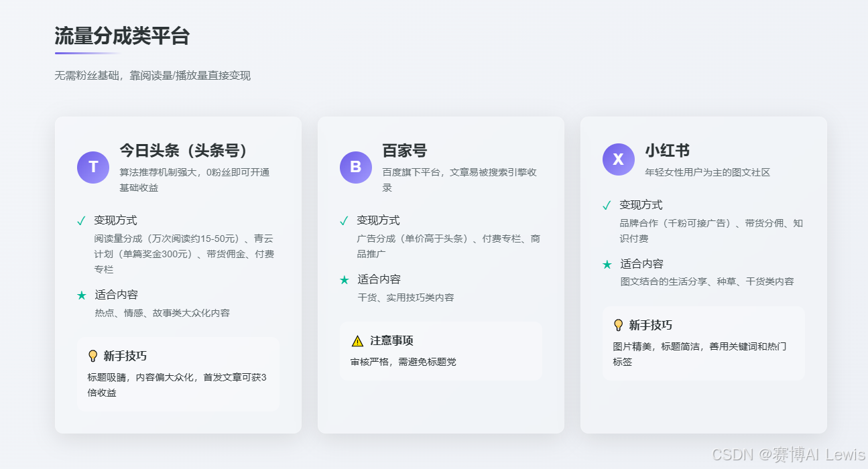Click the 注意事项 heading
This screenshot has width=868, height=469.
tap(392, 341)
